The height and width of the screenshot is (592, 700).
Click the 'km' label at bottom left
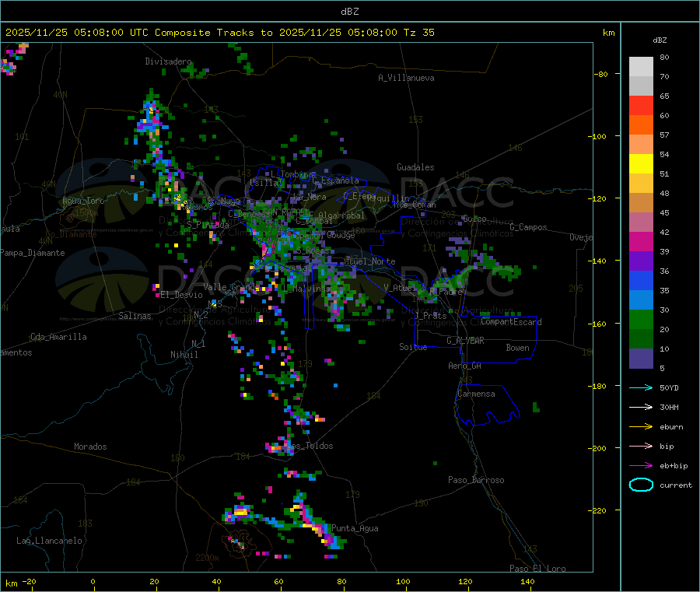[11, 583]
